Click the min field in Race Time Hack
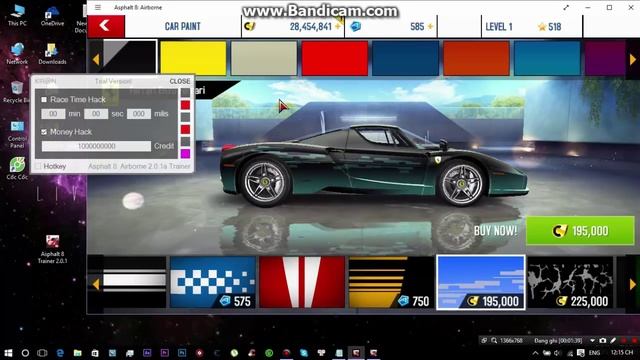Image resolution: width=640 pixels, height=360 pixels. (x=53, y=114)
